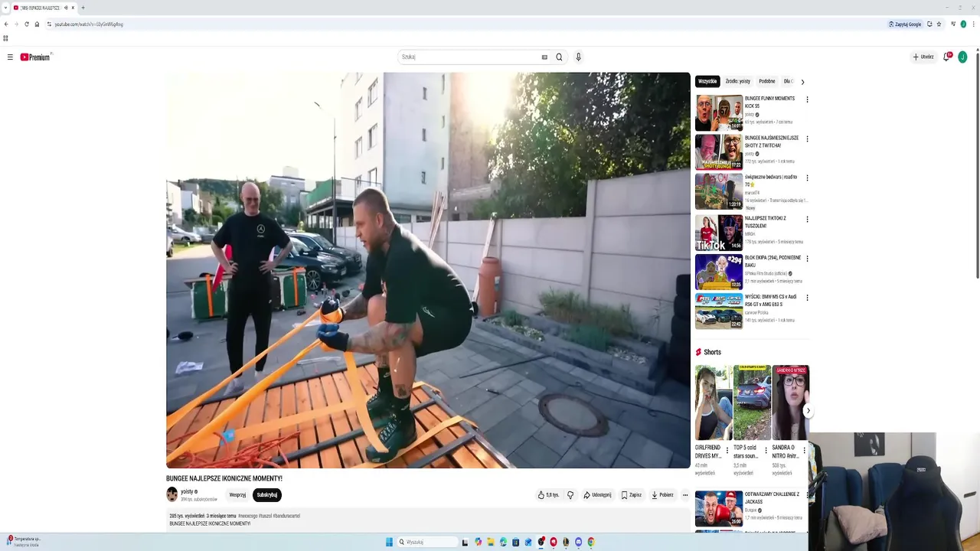Open the BLOK EKIPA (294) PODNIEBNE BAKU thumbnail
Viewport: 980px width, 551px height.
pos(718,272)
